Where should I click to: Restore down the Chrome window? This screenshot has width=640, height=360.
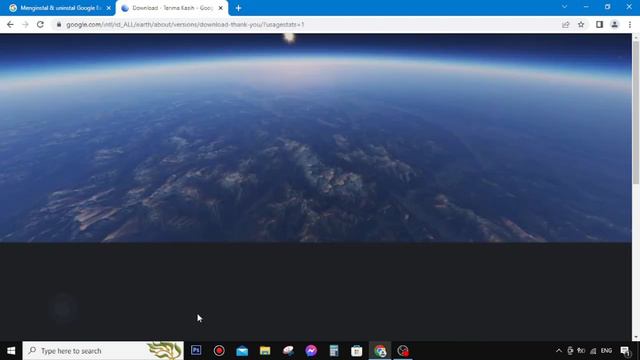tap(608, 7)
